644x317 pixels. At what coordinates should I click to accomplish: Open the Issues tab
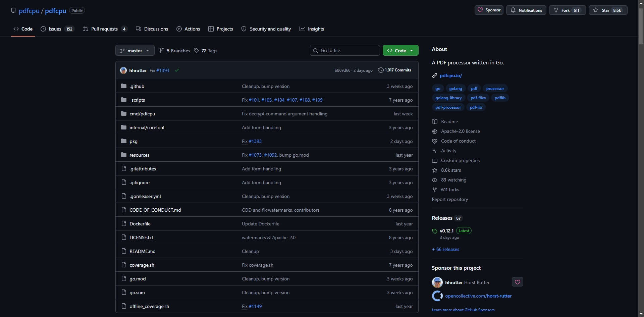point(57,29)
